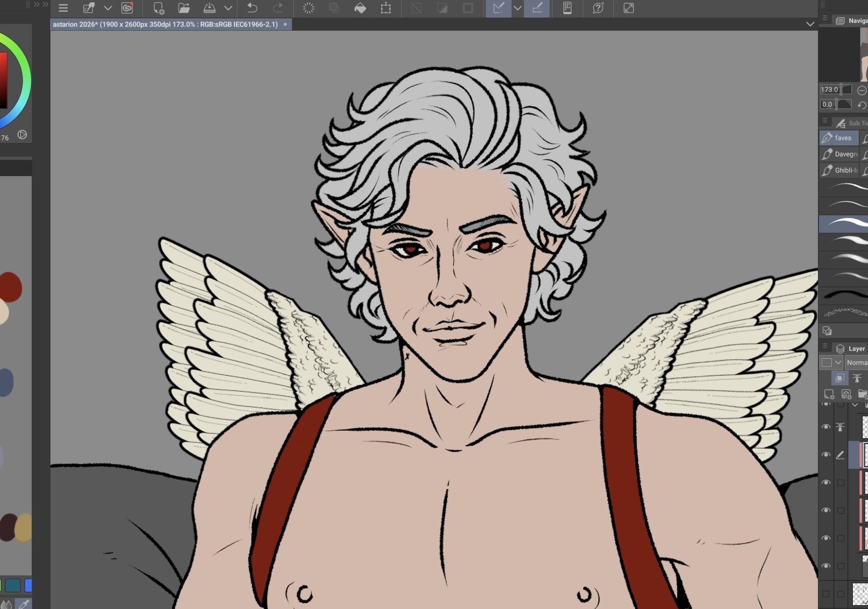Click the zoom out minus button
The width and height of the screenshot is (868, 609).
pos(862,90)
